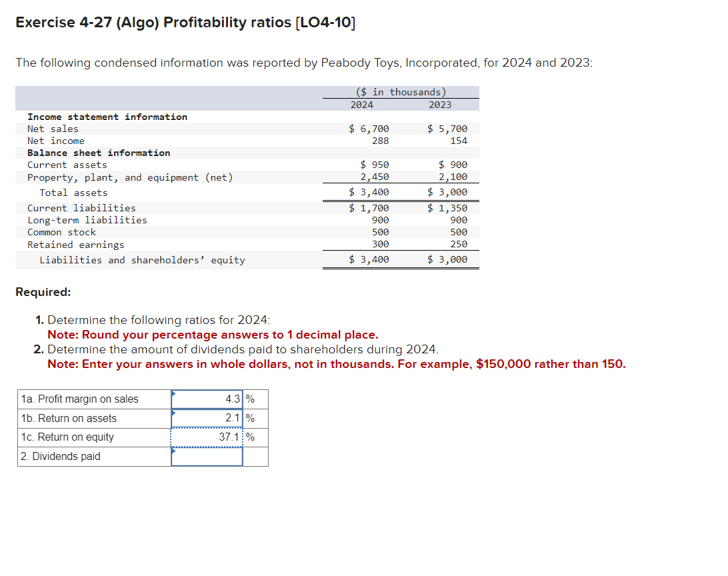Click inside the Dividends paid answer box
The height and width of the screenshot is (576, 728).
207,456
